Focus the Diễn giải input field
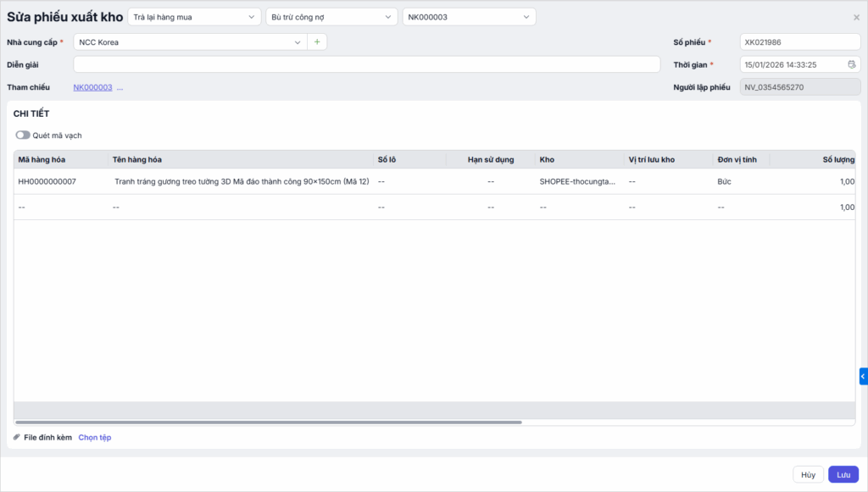The height and width of the screenshot is (492, 868). point(366,64)
